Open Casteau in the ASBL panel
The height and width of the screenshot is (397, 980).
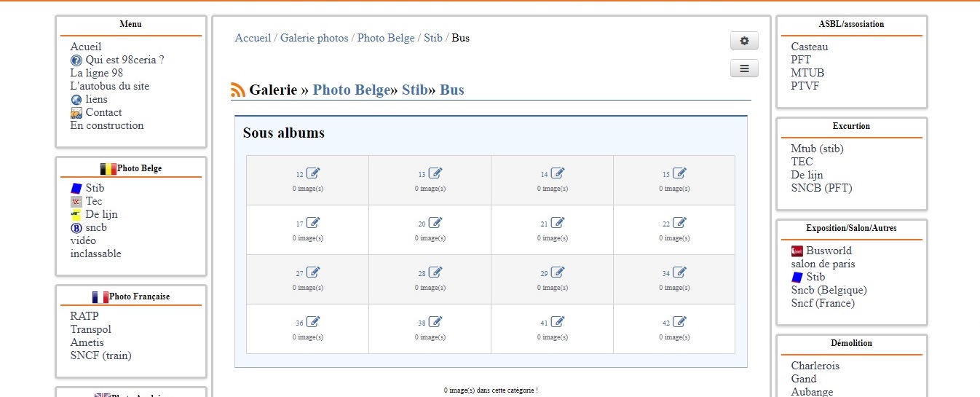point(810,47)
